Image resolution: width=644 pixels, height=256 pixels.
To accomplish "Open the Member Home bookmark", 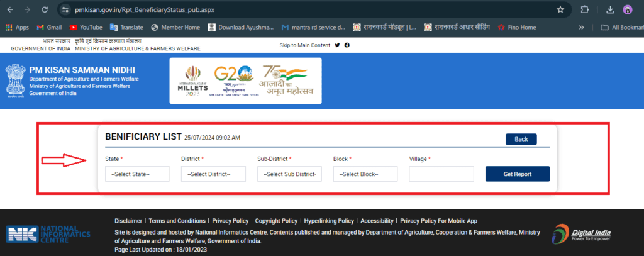I will coord(175,27).
